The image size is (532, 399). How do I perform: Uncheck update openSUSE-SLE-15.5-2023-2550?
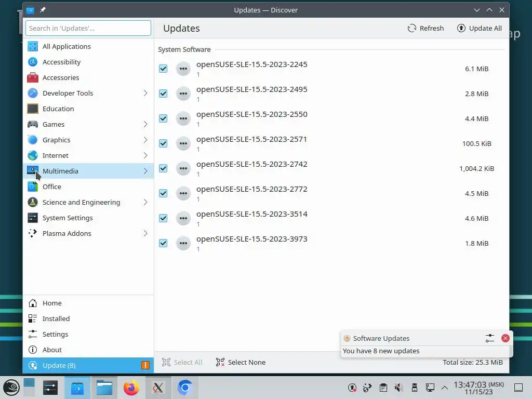click(163, 119)
